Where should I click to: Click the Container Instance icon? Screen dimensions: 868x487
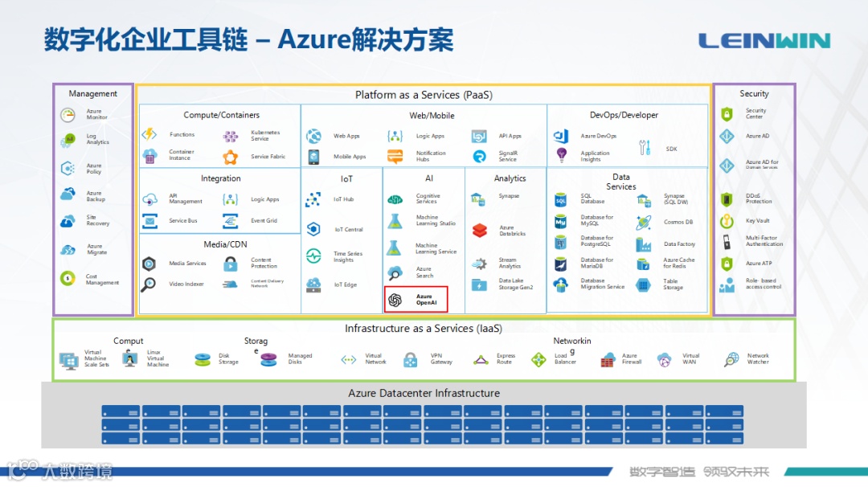tap(149, 156)
